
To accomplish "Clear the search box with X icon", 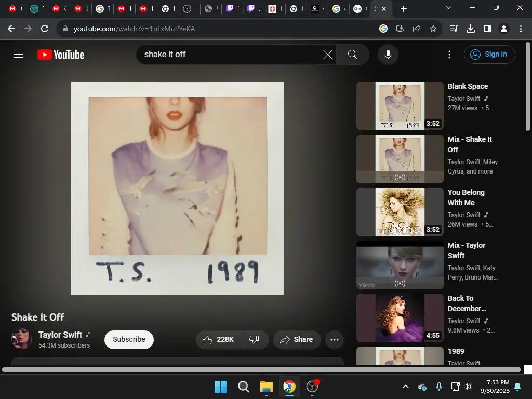I will (x=328, y=54).
